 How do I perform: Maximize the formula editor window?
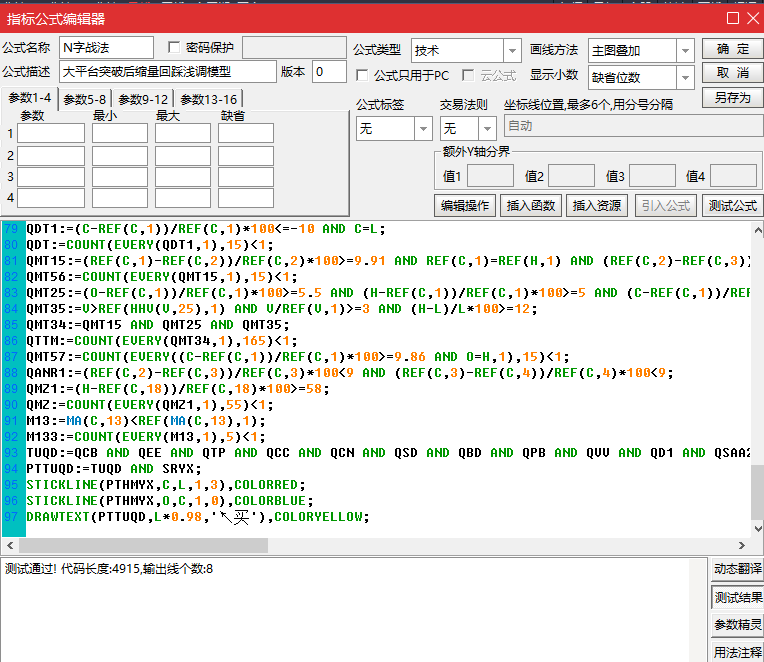click(x=733, y=18)
